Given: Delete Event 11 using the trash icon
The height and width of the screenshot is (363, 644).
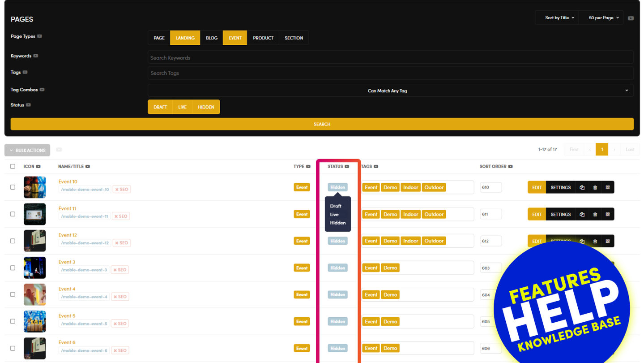Looking at the screenshot, I should pyautogui.click(x=595, y=214).
